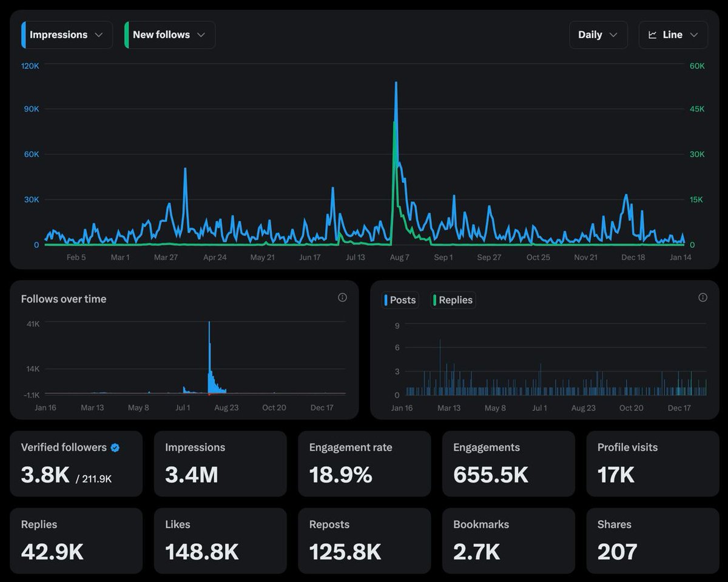
Task: Click the info icon on Follows over time
Action: point(342,297)
